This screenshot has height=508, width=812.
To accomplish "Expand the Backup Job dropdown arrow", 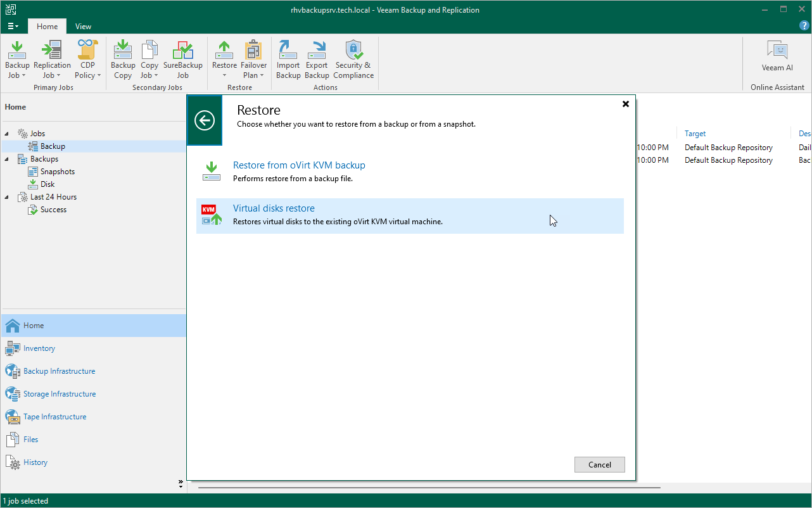I will click(24, 75).
